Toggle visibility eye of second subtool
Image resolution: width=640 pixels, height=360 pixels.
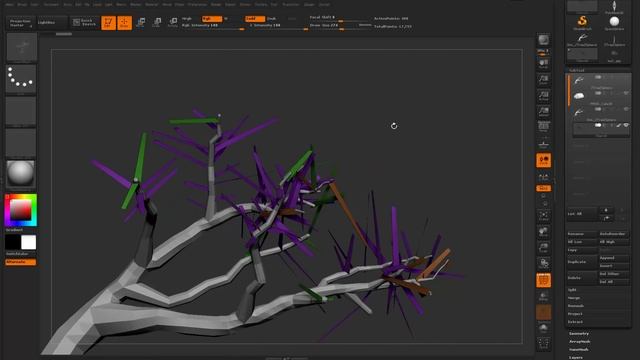point(626,93)
